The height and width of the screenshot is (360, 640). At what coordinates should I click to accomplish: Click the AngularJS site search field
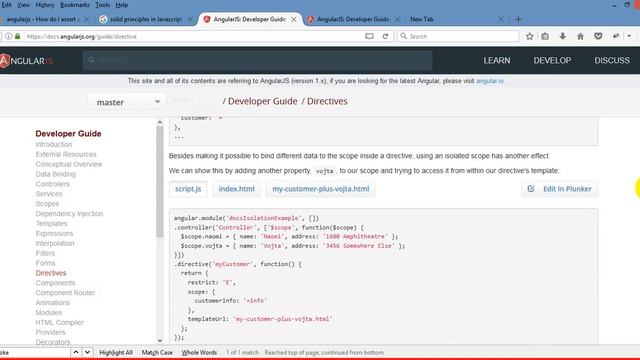pos(258,60)
